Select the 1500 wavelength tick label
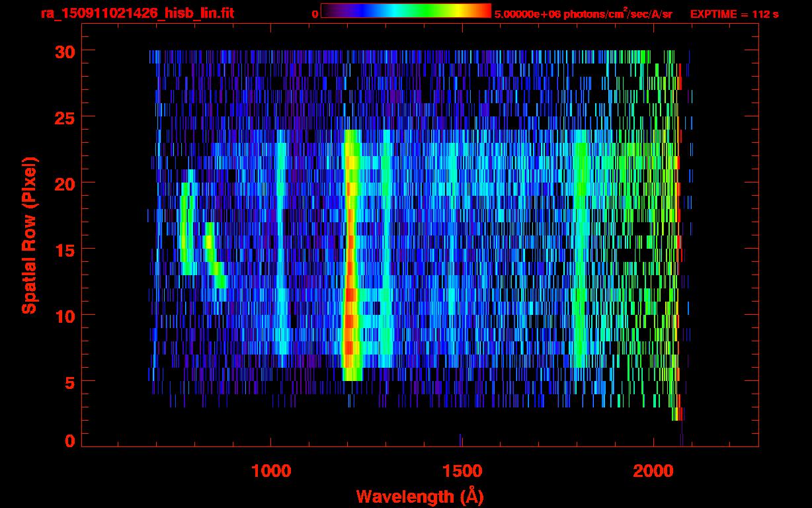This screenshot has width=812, height=508. [x=462, y=471]
